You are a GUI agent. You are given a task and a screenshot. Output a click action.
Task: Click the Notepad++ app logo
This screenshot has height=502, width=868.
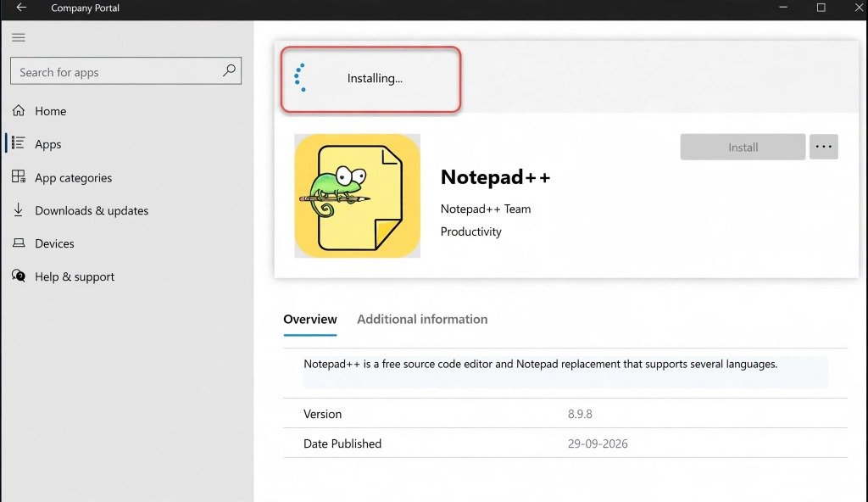click(357, 196)
